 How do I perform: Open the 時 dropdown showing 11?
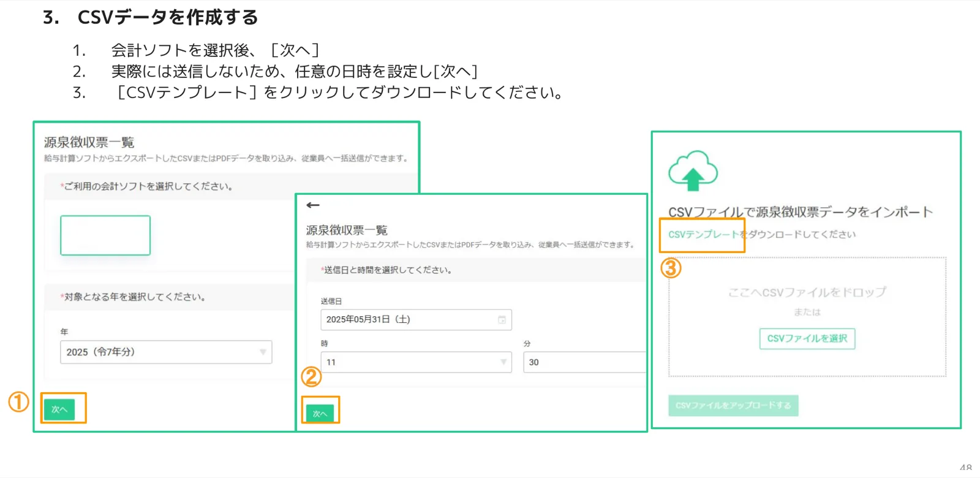pyautogui.click(x=416, y=362)
